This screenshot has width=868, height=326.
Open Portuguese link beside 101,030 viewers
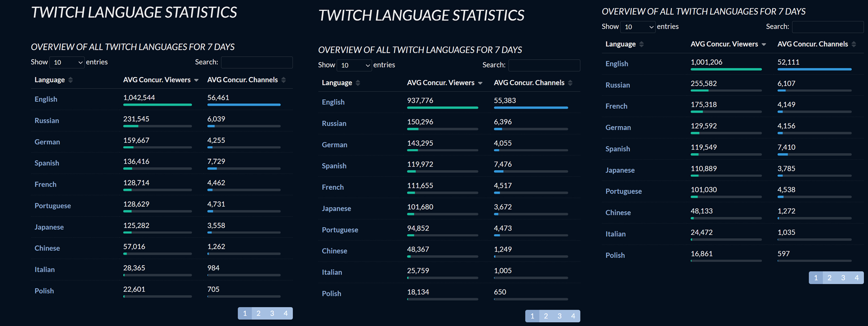coord(623,191)
